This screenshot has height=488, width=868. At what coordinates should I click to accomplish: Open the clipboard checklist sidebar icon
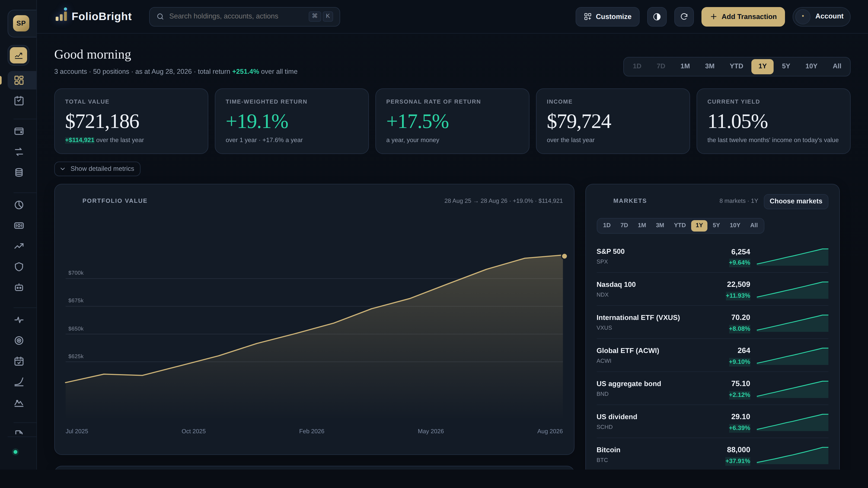tap(19, 101)
